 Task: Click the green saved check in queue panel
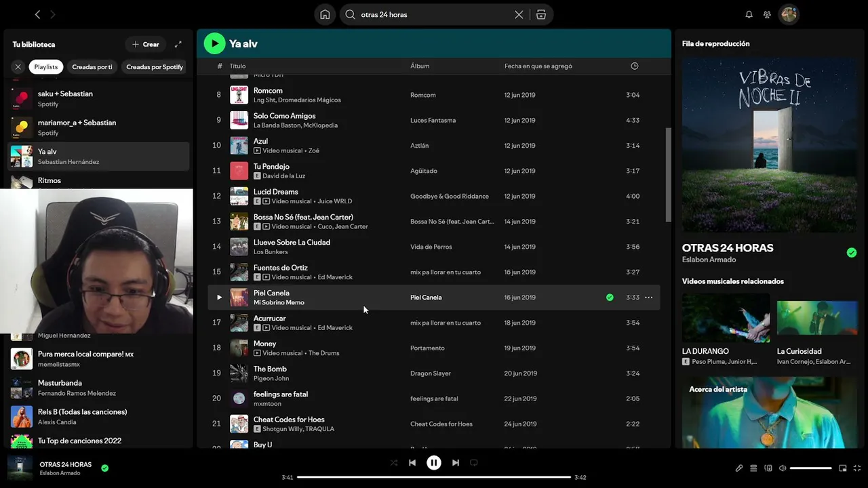tap(852, 253)
